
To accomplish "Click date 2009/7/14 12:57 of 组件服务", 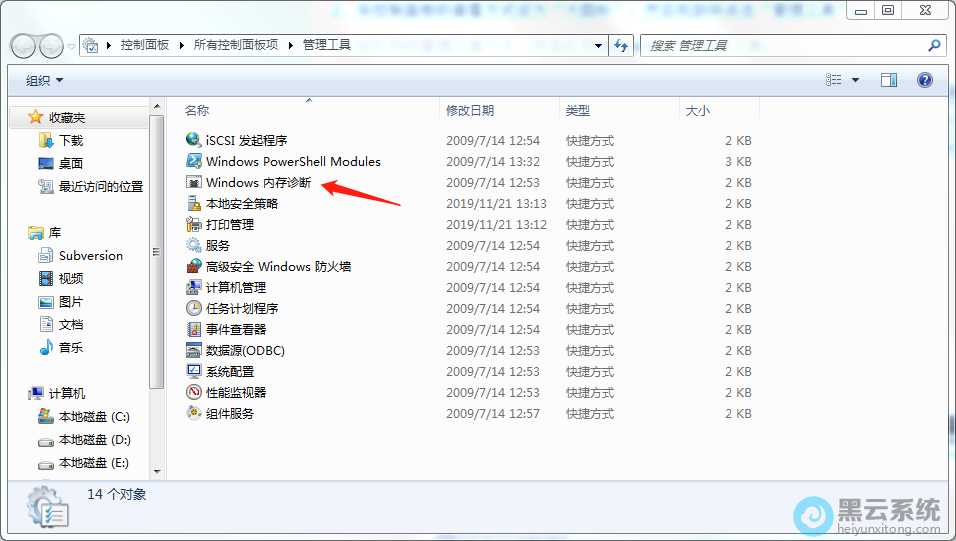I will [493, 413].
